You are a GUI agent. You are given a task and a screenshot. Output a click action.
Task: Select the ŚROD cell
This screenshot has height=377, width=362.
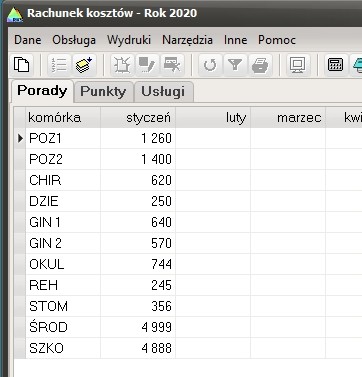[63, 327]
